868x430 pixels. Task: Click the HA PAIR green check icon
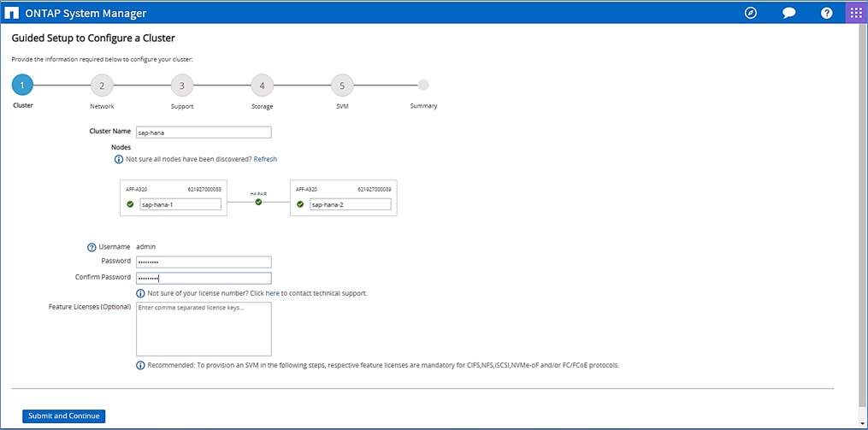pos(258,202)
